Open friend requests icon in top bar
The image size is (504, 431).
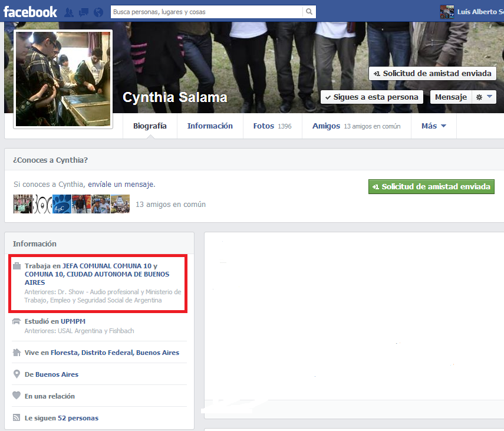pos(69,12)
